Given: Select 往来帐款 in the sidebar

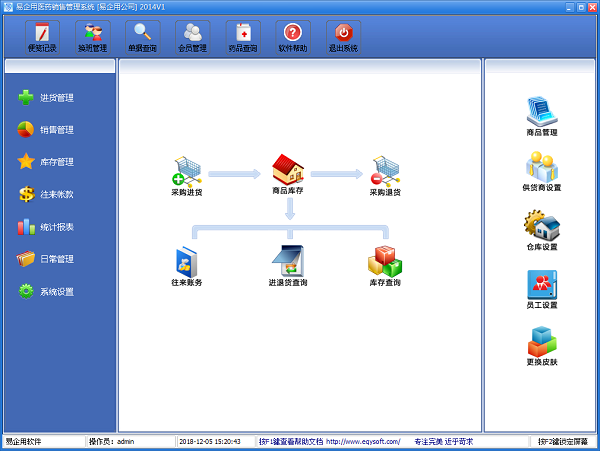Looking at the screenshot, I should [x=46, y=194].
